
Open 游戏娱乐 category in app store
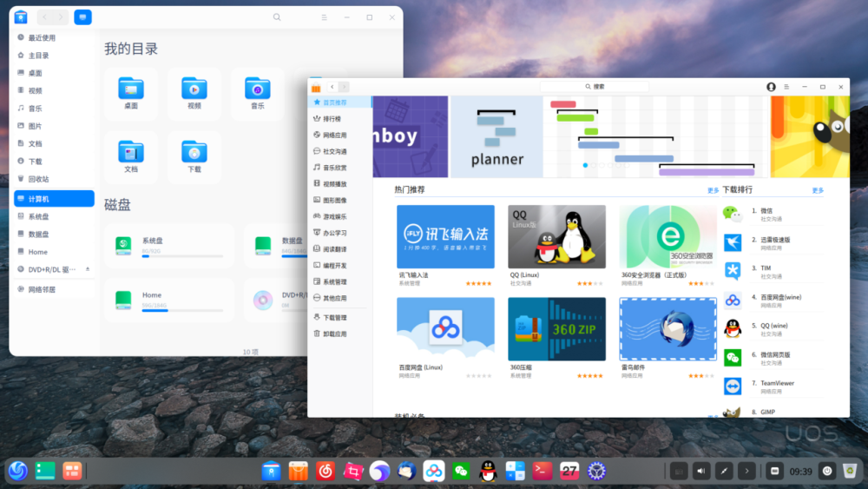(334, 216)
